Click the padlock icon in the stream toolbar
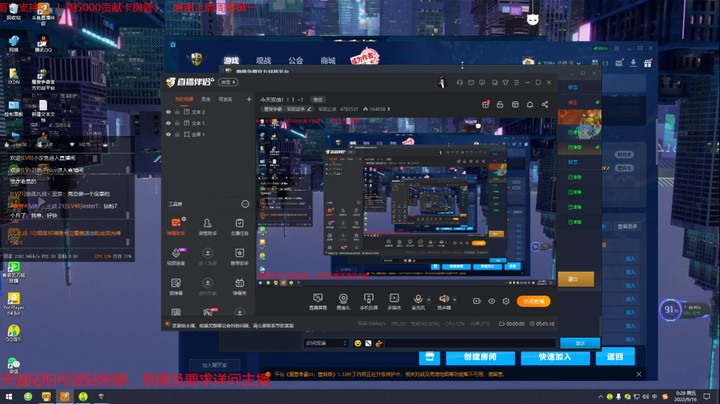Viewport: 720px width, 404px height. click(500, 105)
